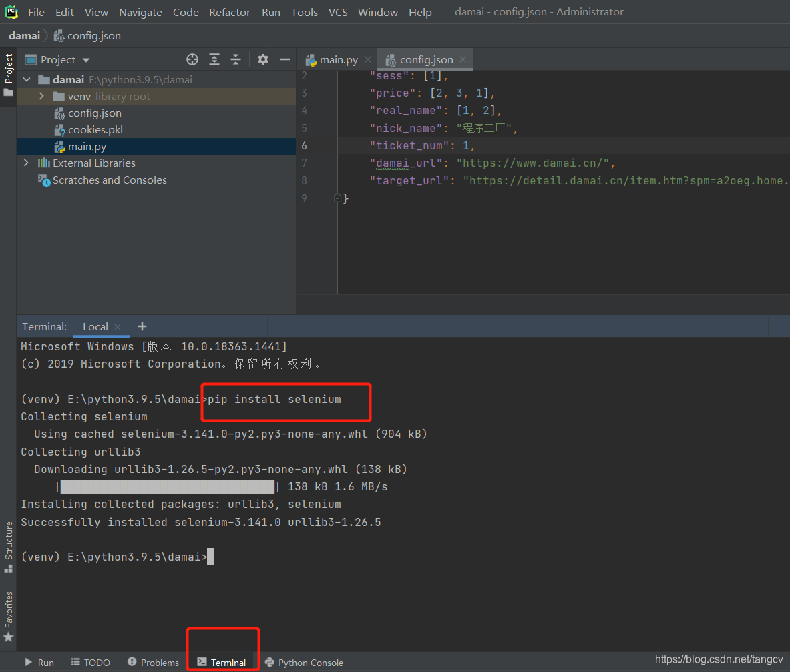Open the Terminal tool window button
Image resolution: width=790 pixels, height=672 pixels.
pyautogui.click(x=222, y=663)
